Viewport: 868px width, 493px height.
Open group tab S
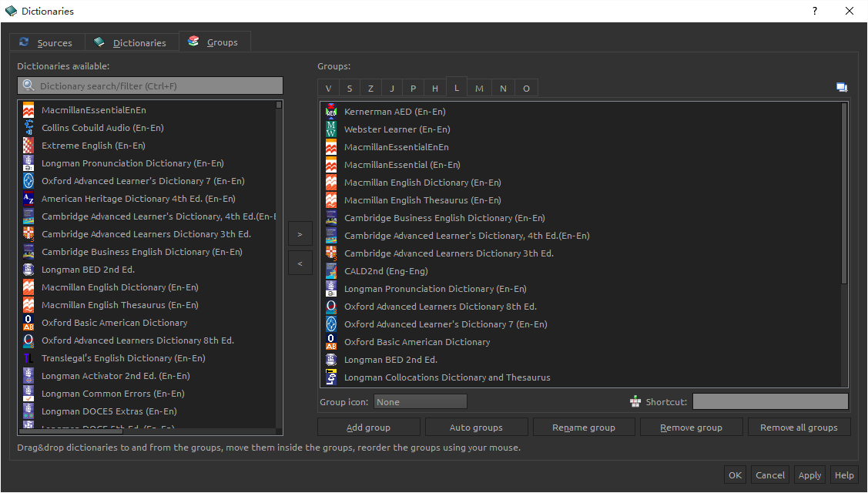pyautogui.click(x=350, y=89)
